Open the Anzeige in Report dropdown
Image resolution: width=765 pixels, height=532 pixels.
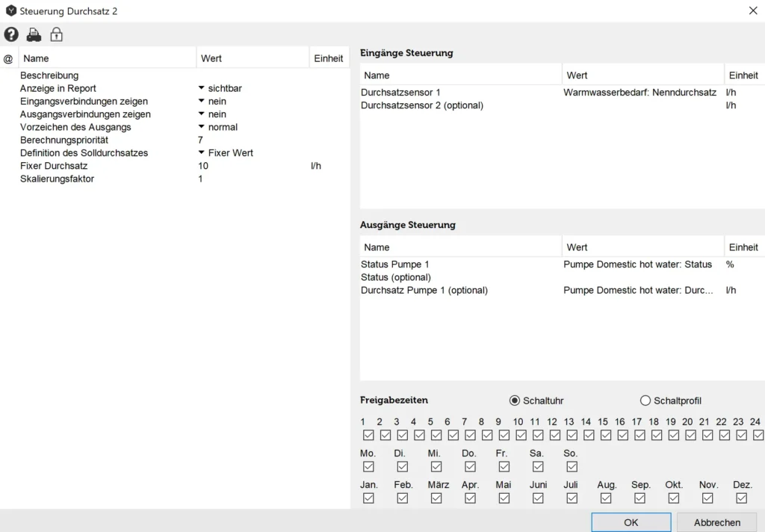click(201, 88)
